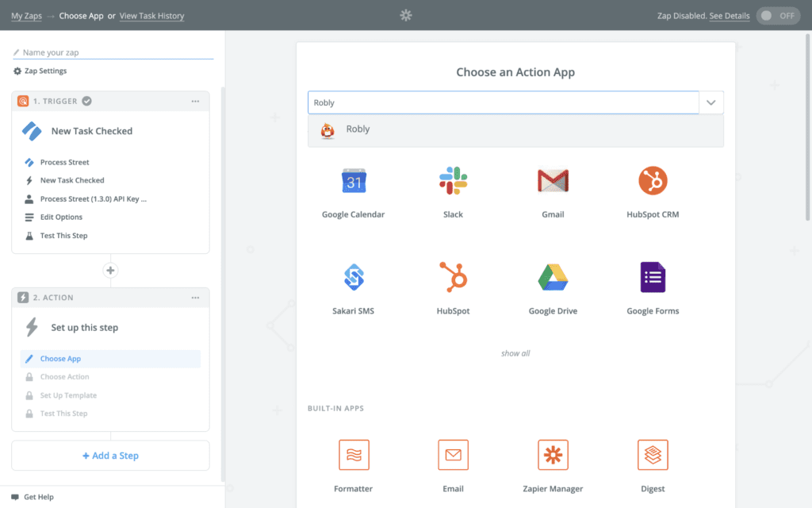The image size is (812, 508).
Task: Select the Google Calendar app icon
Action: coord(354,181)
